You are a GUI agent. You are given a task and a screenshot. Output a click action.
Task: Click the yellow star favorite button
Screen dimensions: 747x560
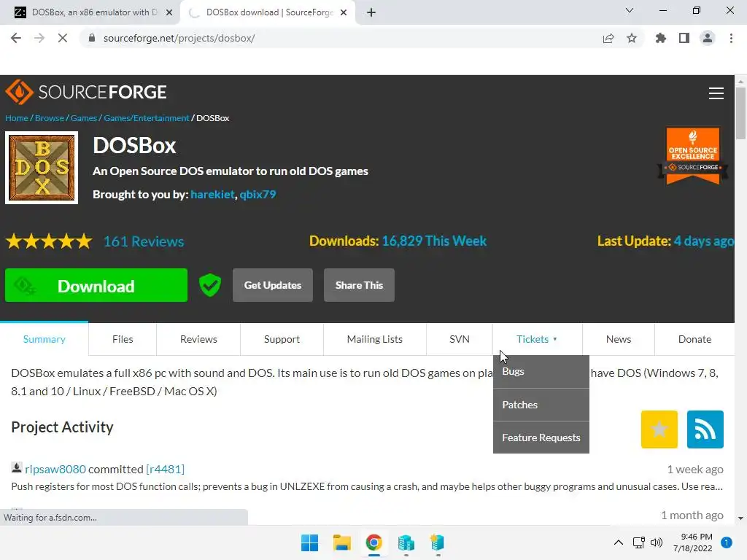(x=659, y=429)
